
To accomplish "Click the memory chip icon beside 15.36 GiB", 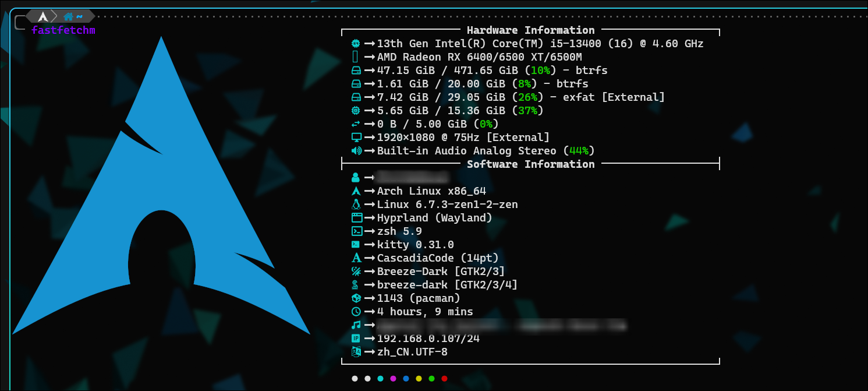I will coord(356,111).
